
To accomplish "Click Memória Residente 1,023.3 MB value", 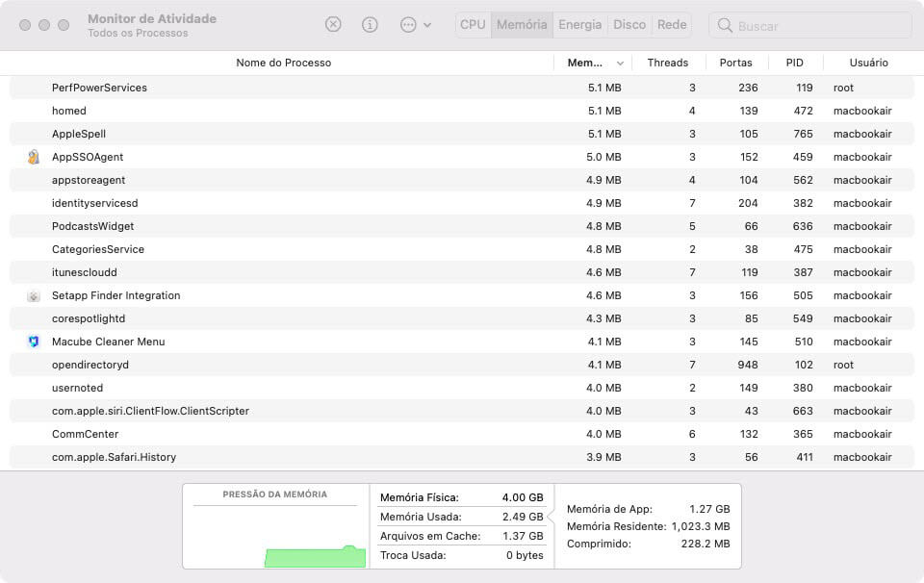I will coord(701,526).
